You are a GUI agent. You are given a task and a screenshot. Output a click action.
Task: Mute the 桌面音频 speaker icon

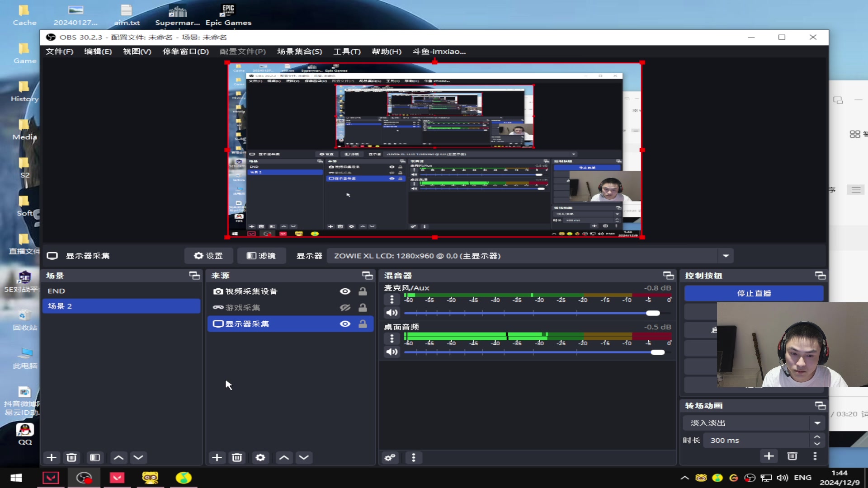click(x=392, y=352)
